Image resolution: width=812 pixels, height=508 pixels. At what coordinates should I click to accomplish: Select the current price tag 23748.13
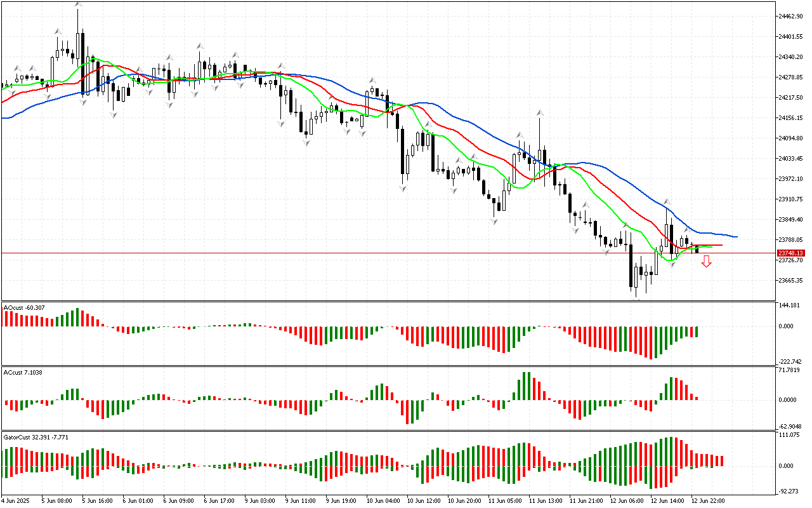790,253
